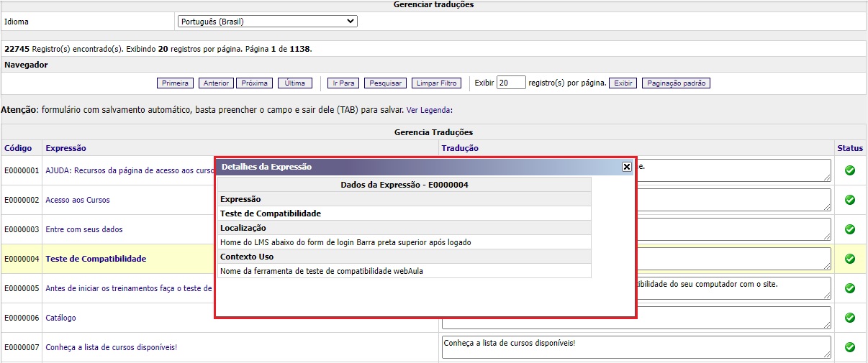This screenshot has height=363, width=868.
Task: Click the Limpar Filtro button
Action: [x=437, y=83]
